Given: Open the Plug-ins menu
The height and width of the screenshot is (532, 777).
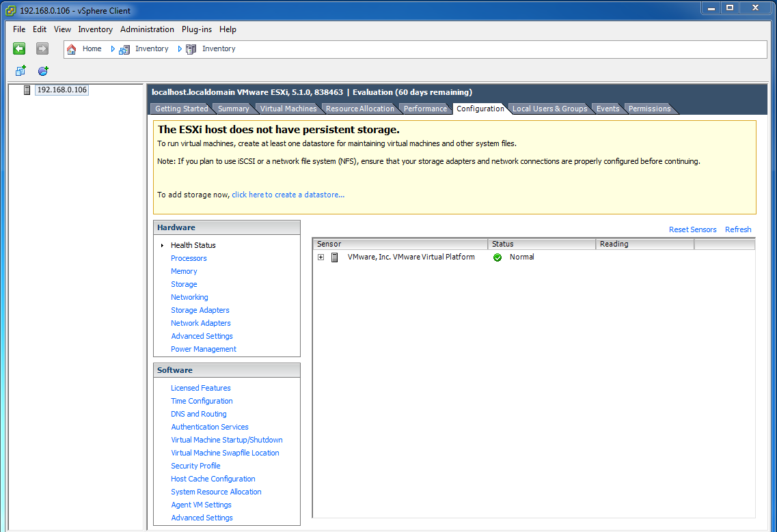Looking at the screenshot, I should [x=197, y=29].
